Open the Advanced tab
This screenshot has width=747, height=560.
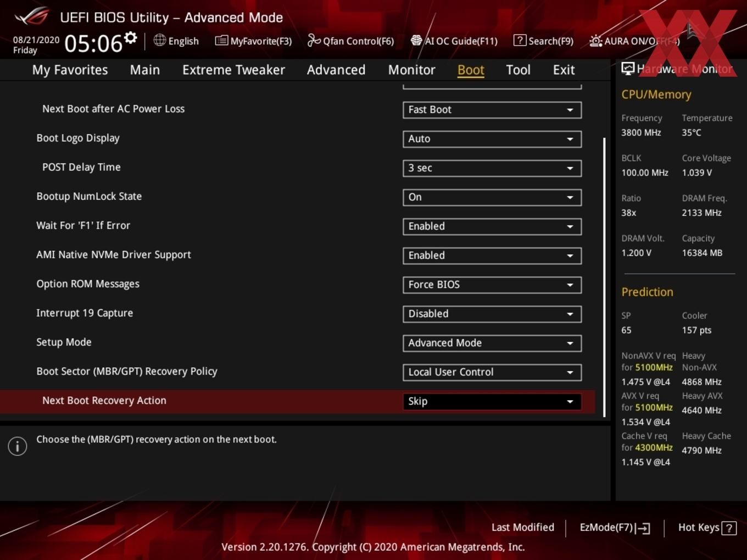336,70
